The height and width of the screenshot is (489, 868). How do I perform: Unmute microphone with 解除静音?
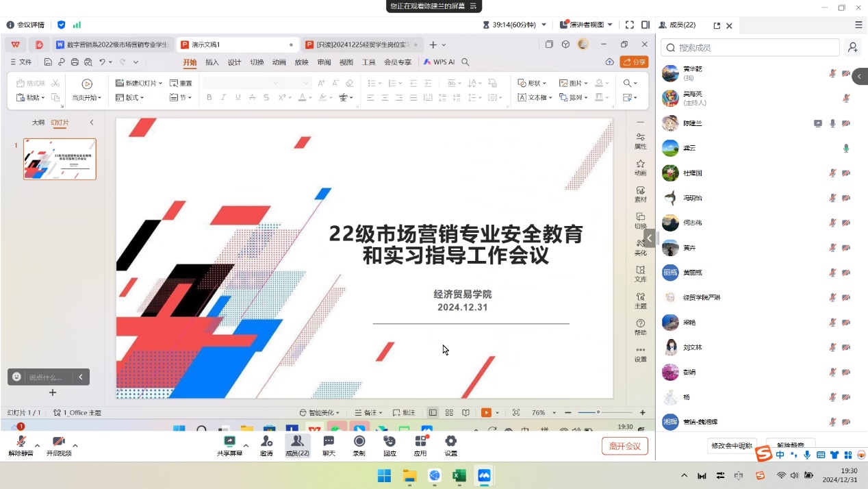pos(21,444)
